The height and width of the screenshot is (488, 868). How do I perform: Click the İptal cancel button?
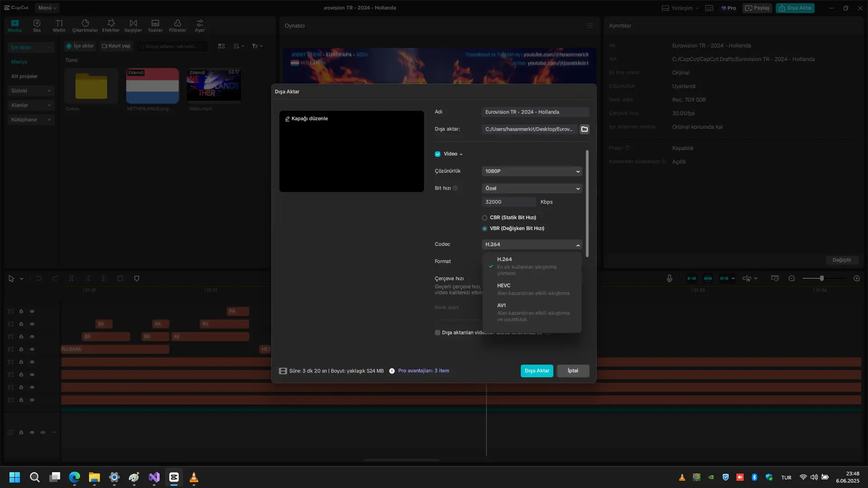pos(573,371)
